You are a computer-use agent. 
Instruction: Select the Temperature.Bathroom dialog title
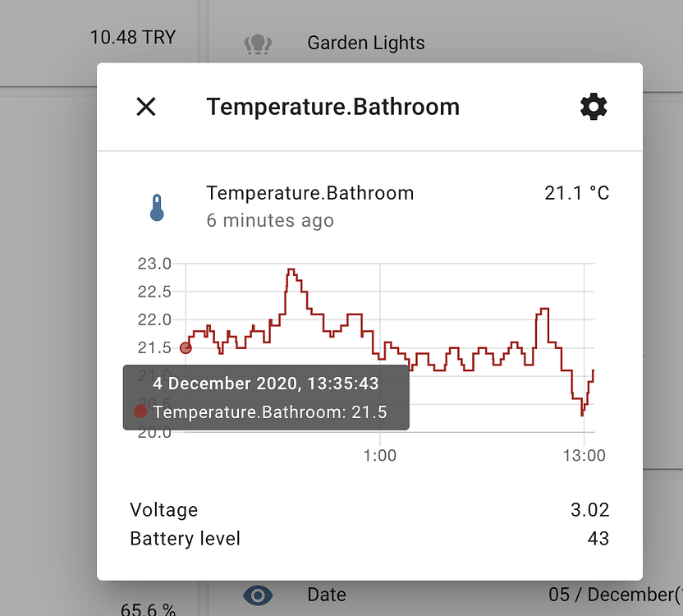tap(333, 107)
